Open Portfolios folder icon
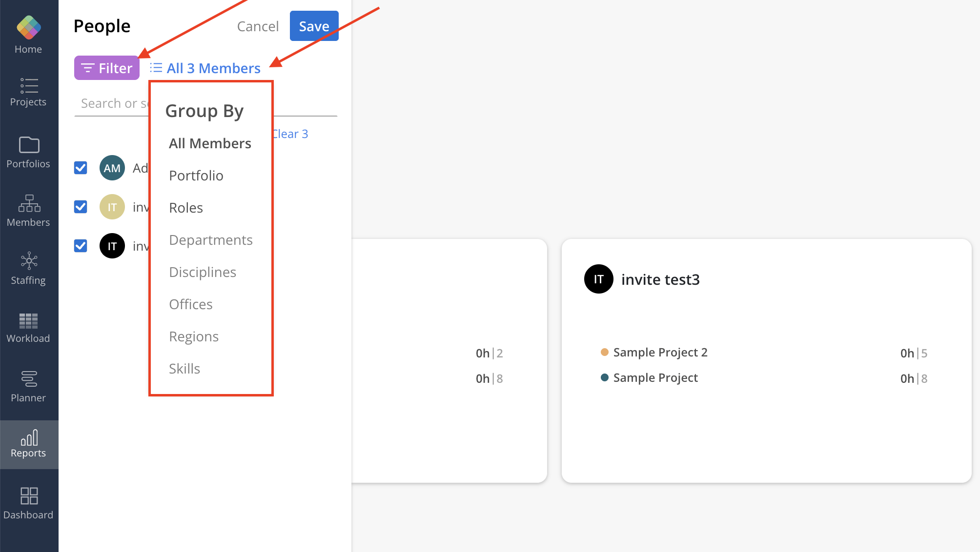This screenshot has height=552, width=980. click(x=29, y=145)
